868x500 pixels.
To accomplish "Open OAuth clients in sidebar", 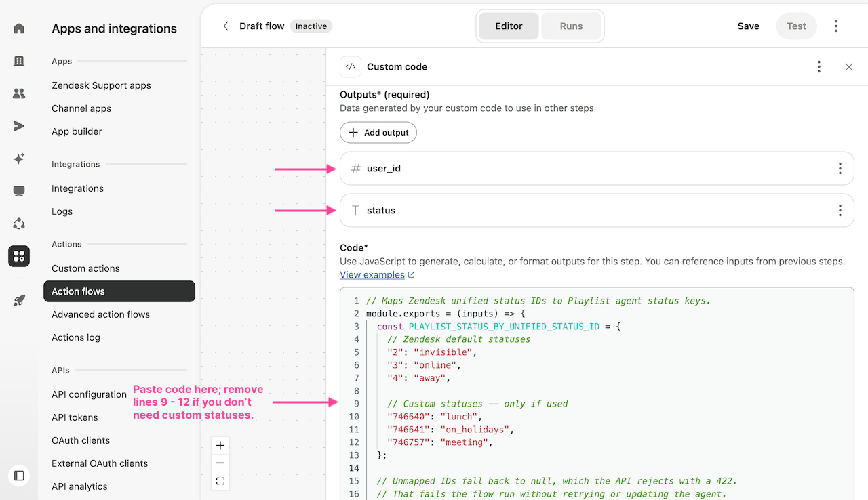I will point(81,440).
